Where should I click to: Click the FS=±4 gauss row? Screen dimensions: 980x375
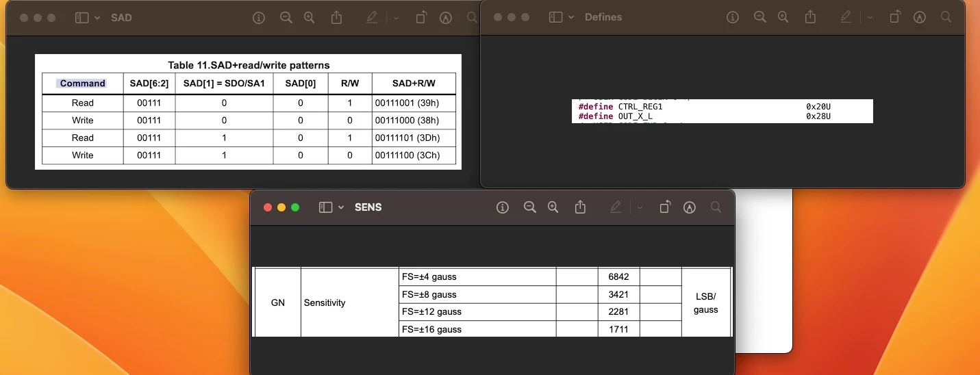pos(477,277)
